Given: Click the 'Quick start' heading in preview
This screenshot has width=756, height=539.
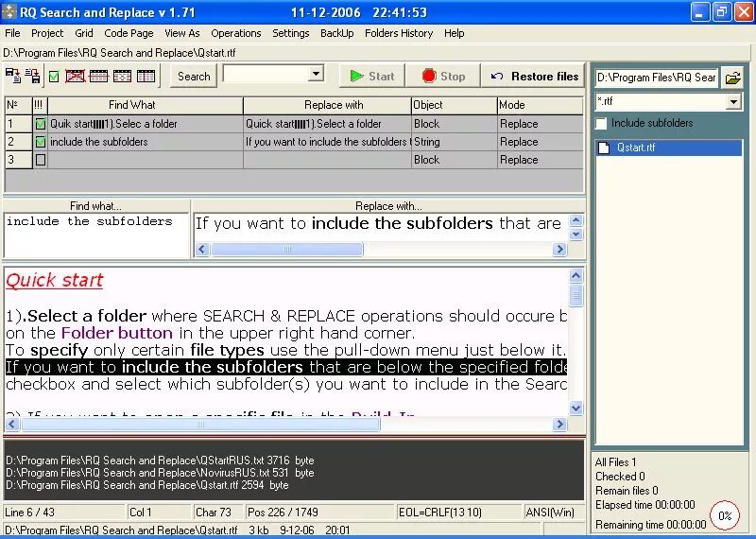Looking at the screenshot, I should 55,280.
